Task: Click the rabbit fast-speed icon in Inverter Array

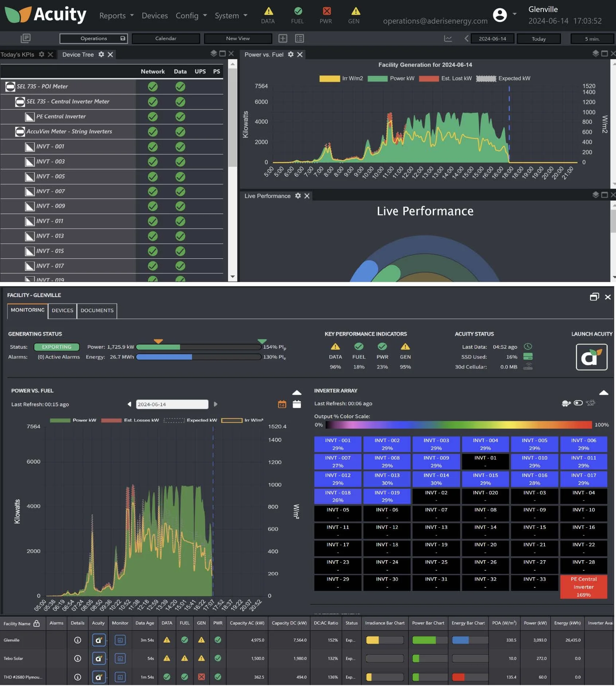Action: pos(591,403)
